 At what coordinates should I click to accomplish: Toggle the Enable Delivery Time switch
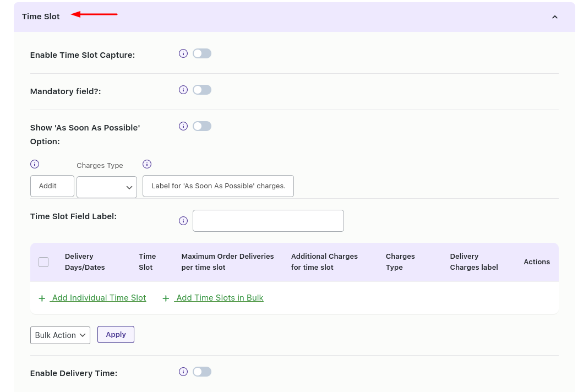(202, 372)
